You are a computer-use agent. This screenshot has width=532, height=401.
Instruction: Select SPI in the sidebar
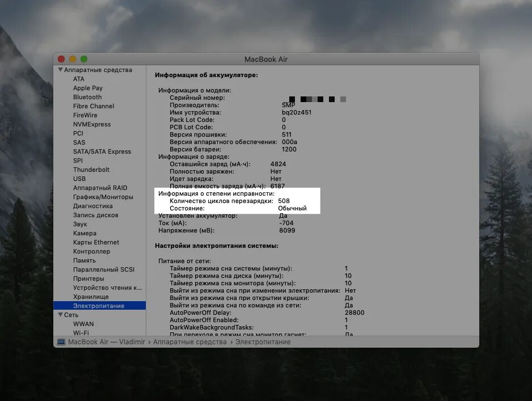pyautogui.click(x=78, y=161)
